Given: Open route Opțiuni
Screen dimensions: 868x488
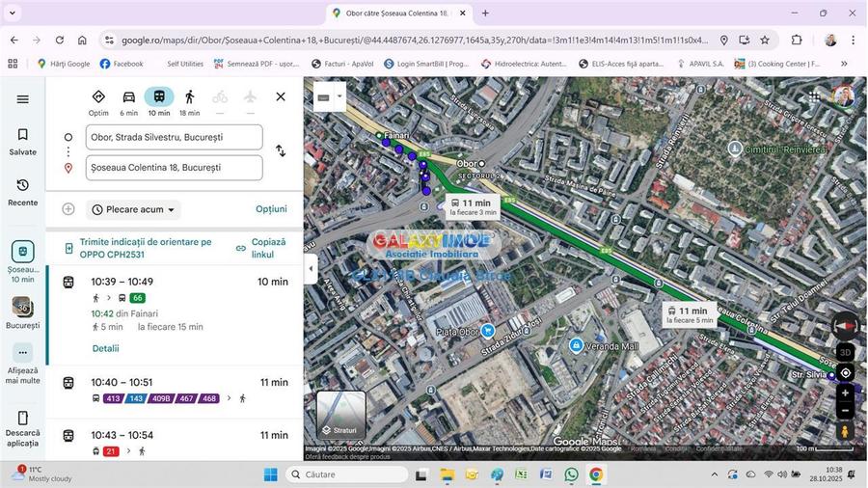Looking at the screenshot, I should coord(271,209).
